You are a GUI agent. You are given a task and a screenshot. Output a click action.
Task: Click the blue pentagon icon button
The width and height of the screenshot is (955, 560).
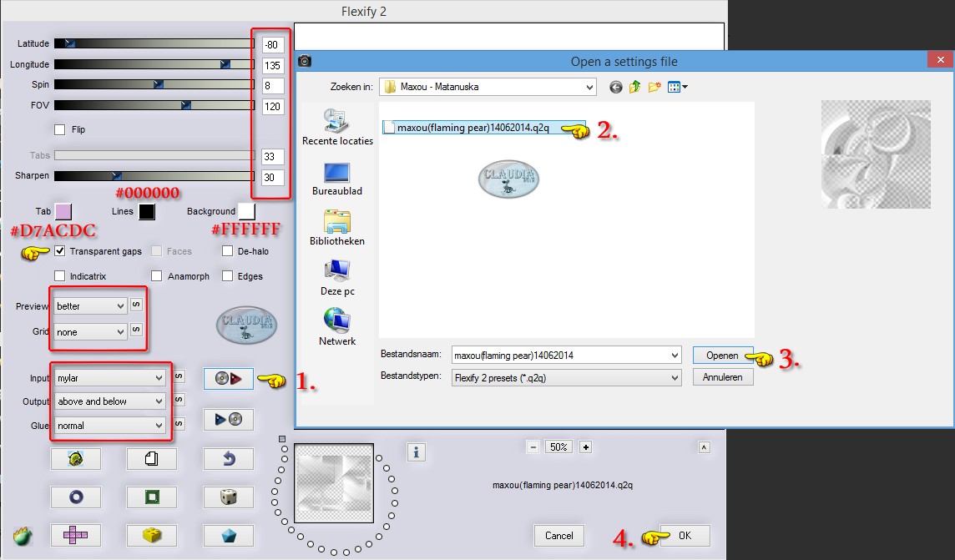229,536
